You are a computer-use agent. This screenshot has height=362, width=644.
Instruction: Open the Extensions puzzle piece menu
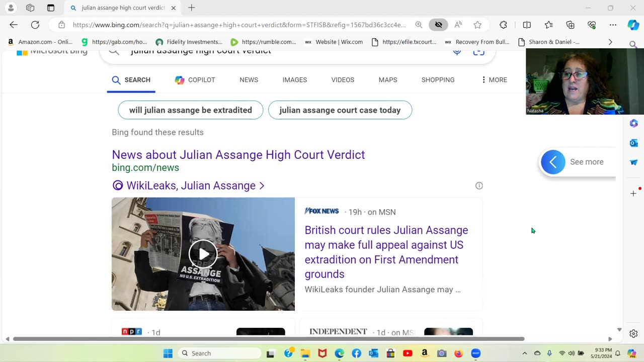(503, 25)
